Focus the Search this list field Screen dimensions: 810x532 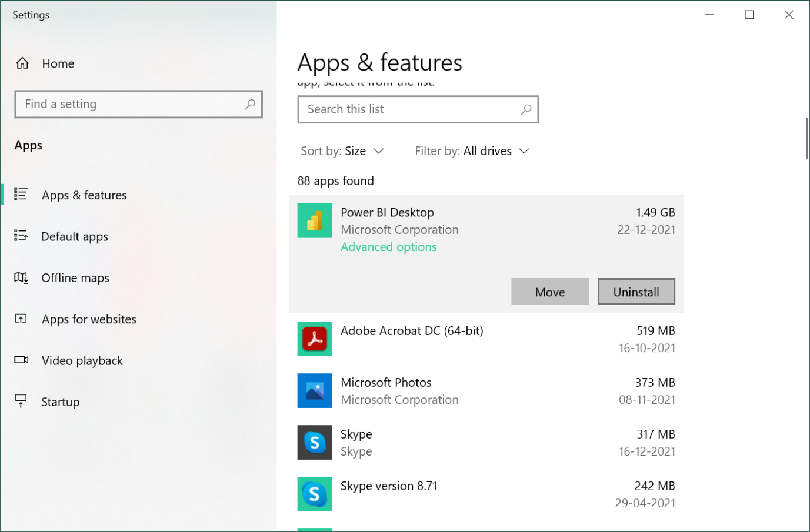click(x=418, y=109)
